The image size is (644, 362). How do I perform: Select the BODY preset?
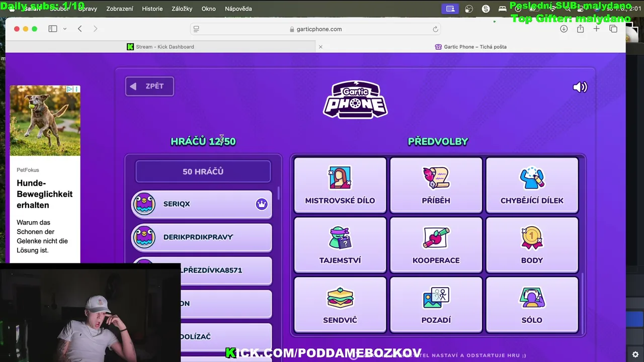tap(532, 245)
